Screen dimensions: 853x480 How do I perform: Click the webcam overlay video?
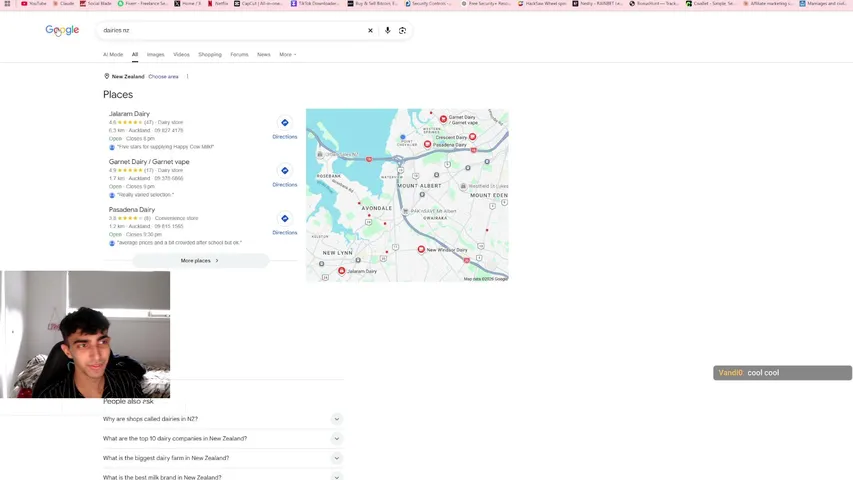(85, 334)
